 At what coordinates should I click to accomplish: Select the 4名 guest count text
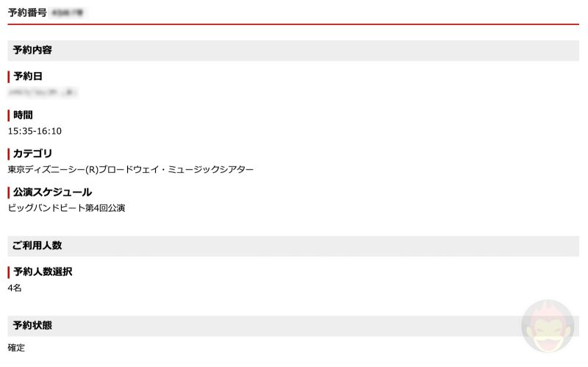15,288
